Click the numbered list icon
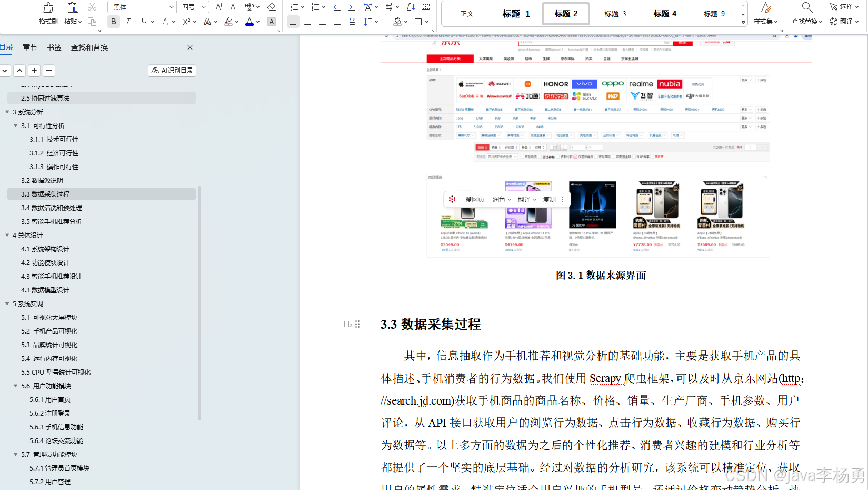 click(x=315, y=7)
